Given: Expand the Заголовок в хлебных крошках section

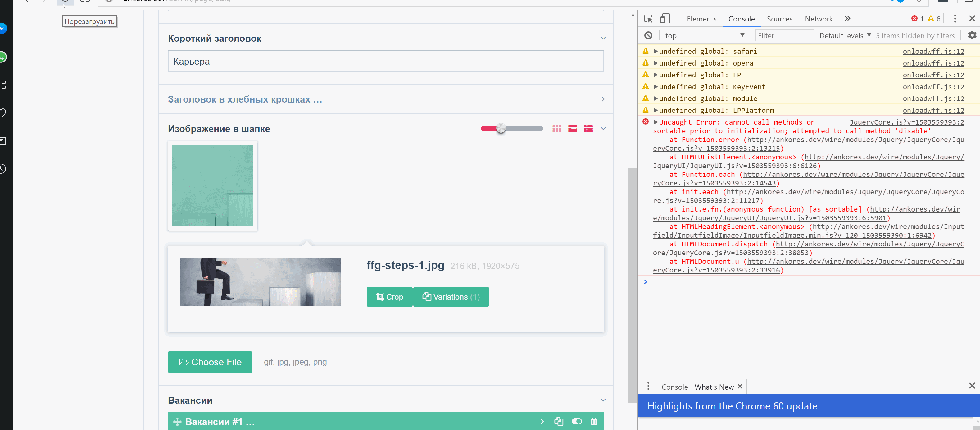Looking at the screenshot, I should click(x=603, y=99).
